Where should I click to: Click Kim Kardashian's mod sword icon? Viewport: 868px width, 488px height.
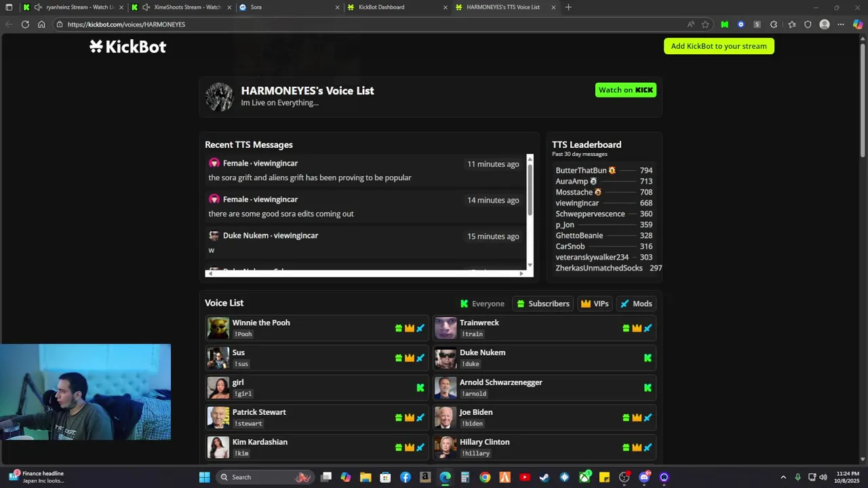(x=420, y=447)
